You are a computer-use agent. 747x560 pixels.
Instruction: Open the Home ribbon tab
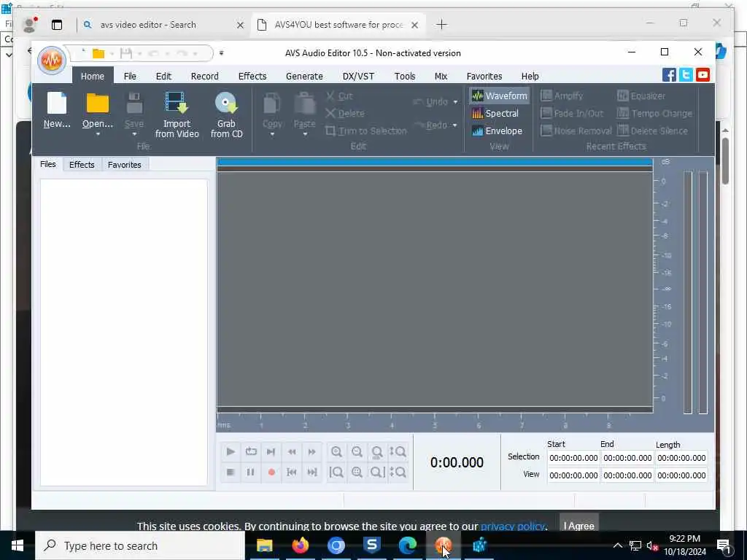(93, 76)
